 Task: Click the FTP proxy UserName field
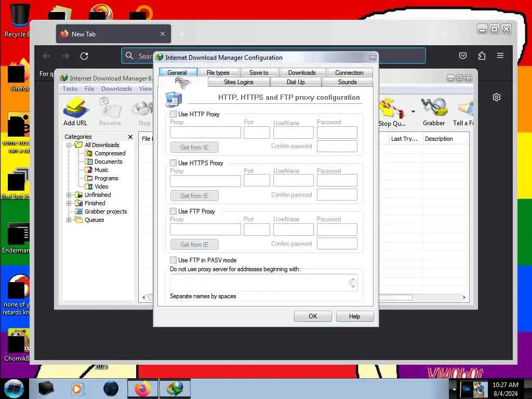tap(294, 229)
